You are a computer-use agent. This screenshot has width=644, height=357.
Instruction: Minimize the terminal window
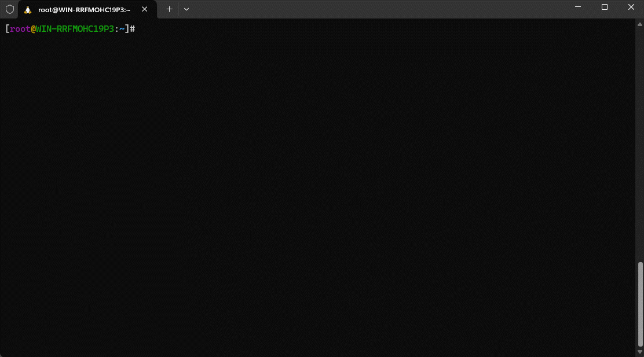pyautogui.click(x=577, y=7)
